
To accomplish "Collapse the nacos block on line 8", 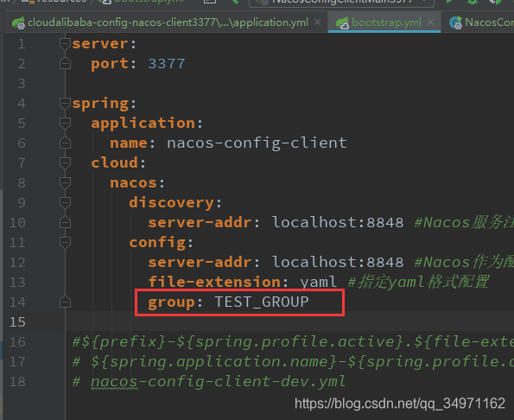I will click(66, 183).
